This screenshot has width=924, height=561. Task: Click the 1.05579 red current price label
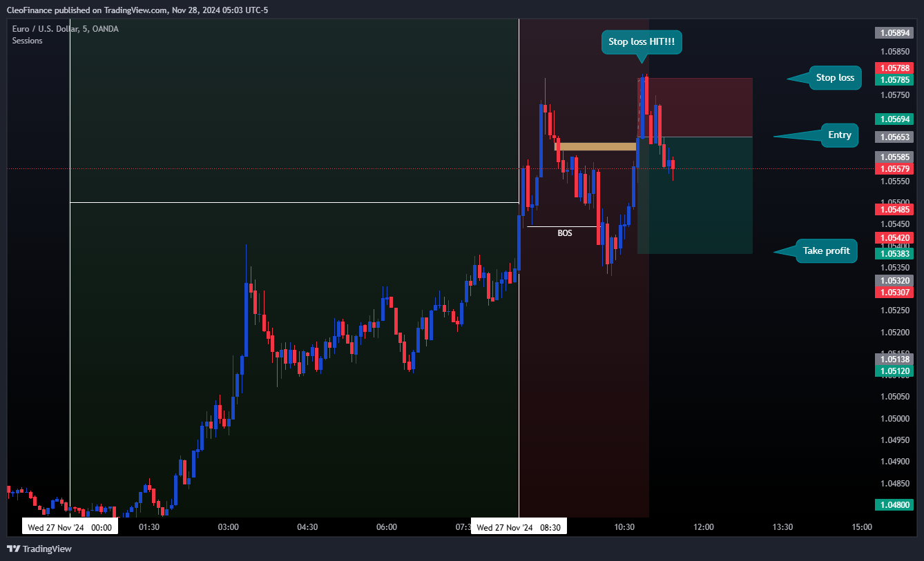click(x=894, y=168)
